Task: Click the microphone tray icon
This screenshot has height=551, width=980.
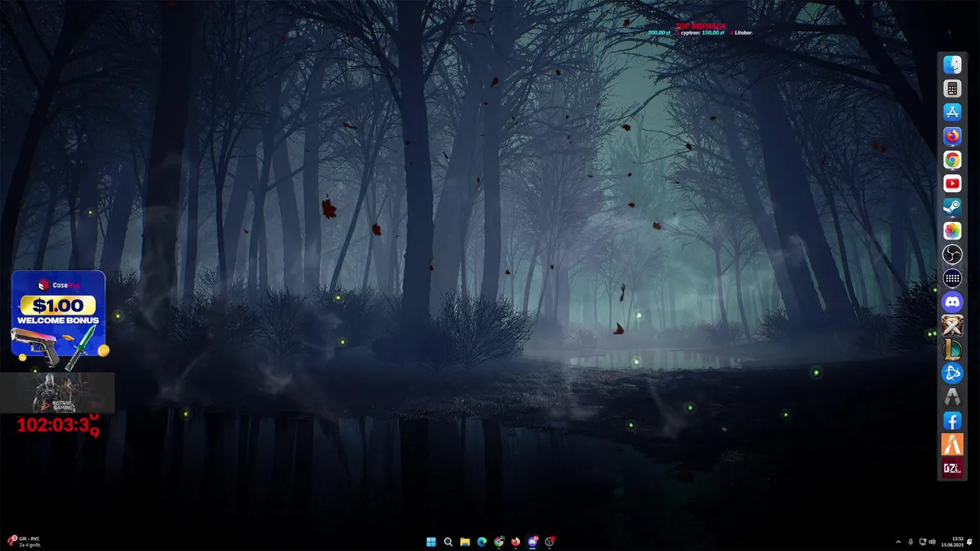Action: click(x=910, y=542)
